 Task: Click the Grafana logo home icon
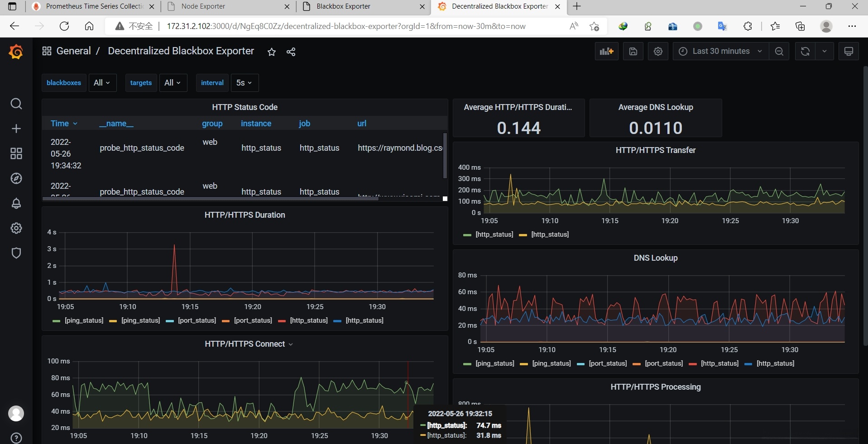pos(16,52)
